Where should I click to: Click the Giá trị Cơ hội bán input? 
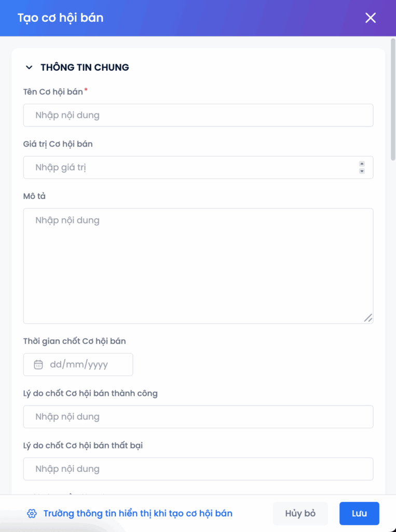[189, 167]
